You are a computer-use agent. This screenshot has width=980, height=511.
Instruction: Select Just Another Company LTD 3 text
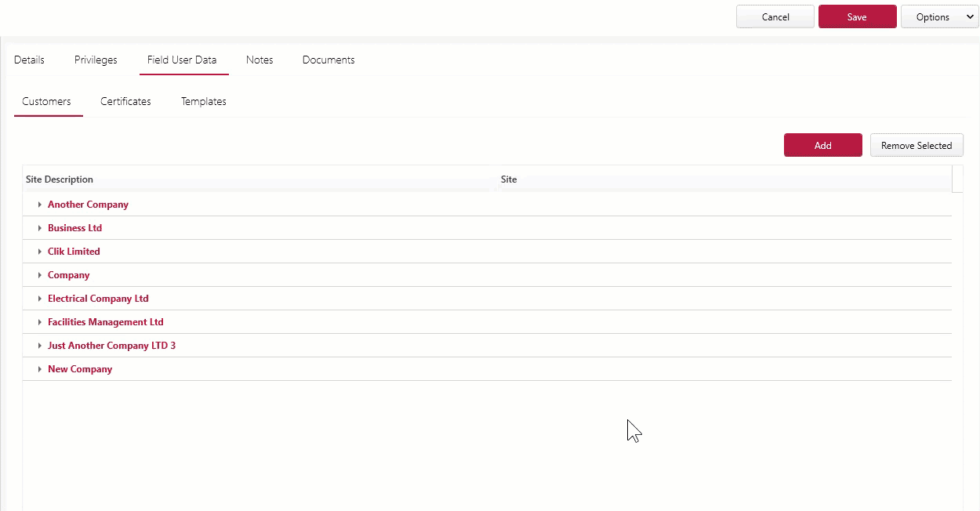coord(111,346)
